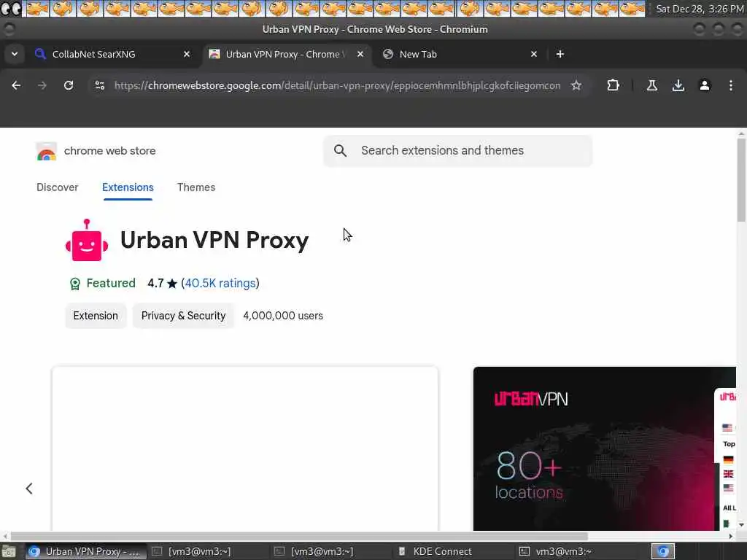Expand the tab search dropdown
The image size is (747, 560).
click(x=15, y=54)
